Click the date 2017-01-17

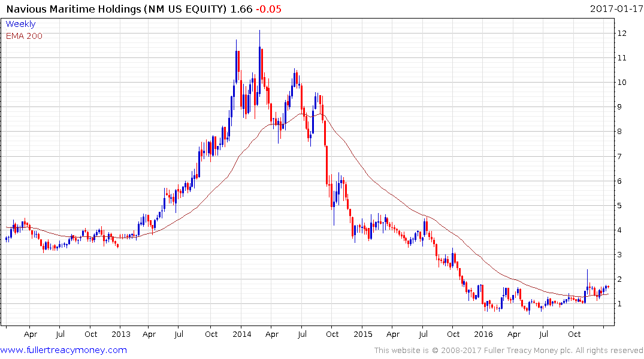coord(616,8)
